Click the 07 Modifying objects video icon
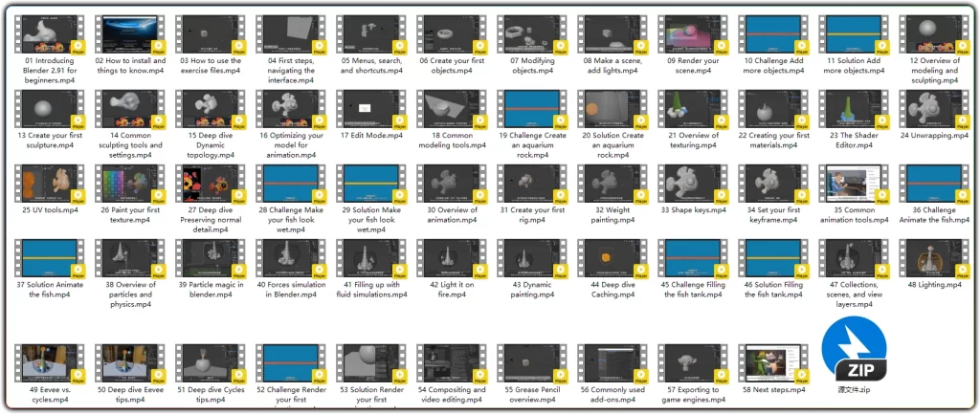The width and height of the screenshot is (980, 414). [x=532, y=34]
